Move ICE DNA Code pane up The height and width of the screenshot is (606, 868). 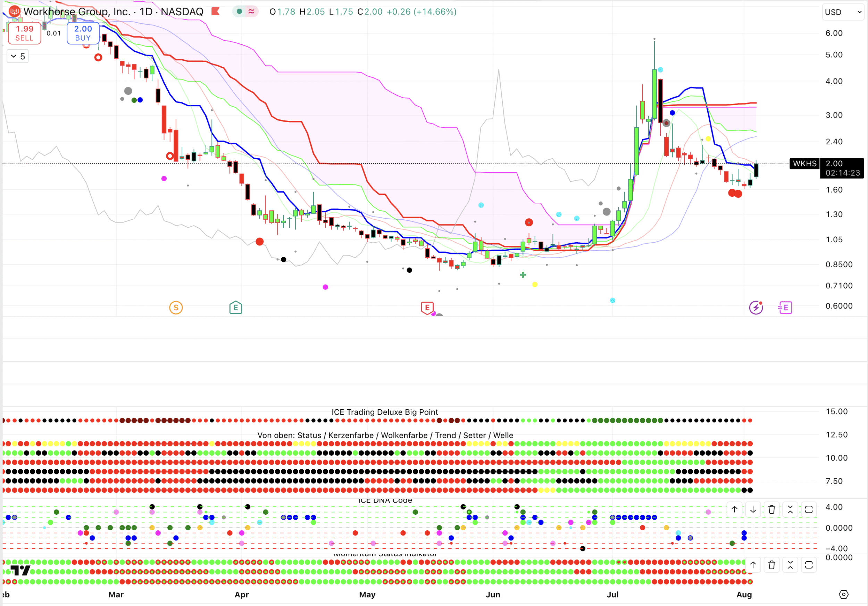[734, 509]
